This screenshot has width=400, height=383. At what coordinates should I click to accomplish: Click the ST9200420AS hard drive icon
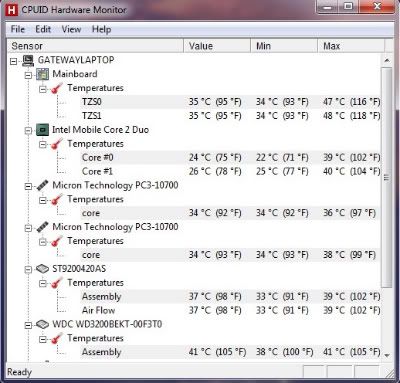(x=42, y=269)
